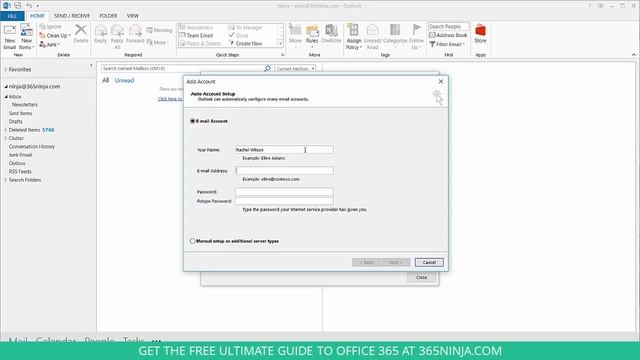Click the mailbox search magnifier icon
The image size is (640, 360).
[x=267, y=69]
